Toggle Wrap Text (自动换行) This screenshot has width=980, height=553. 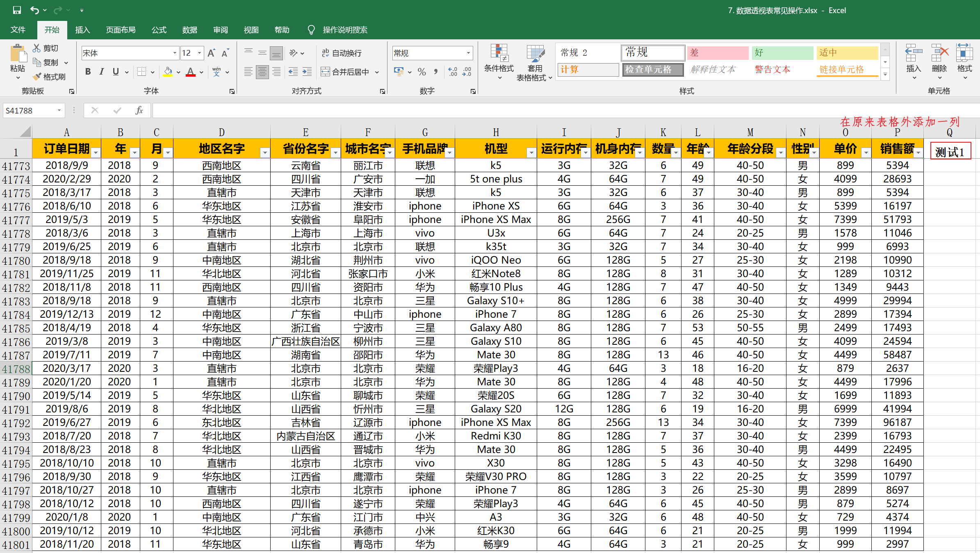(x=342, y=53)
